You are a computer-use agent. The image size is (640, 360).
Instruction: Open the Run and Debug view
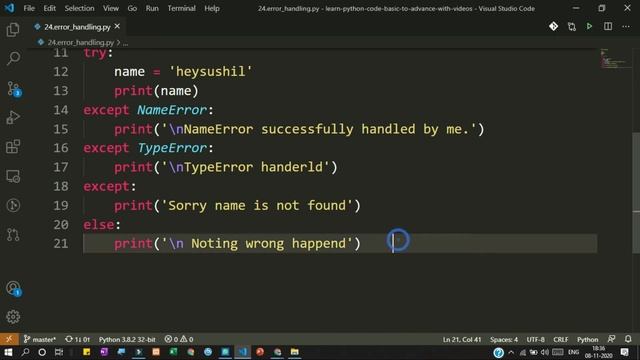[x=13, y=118]
